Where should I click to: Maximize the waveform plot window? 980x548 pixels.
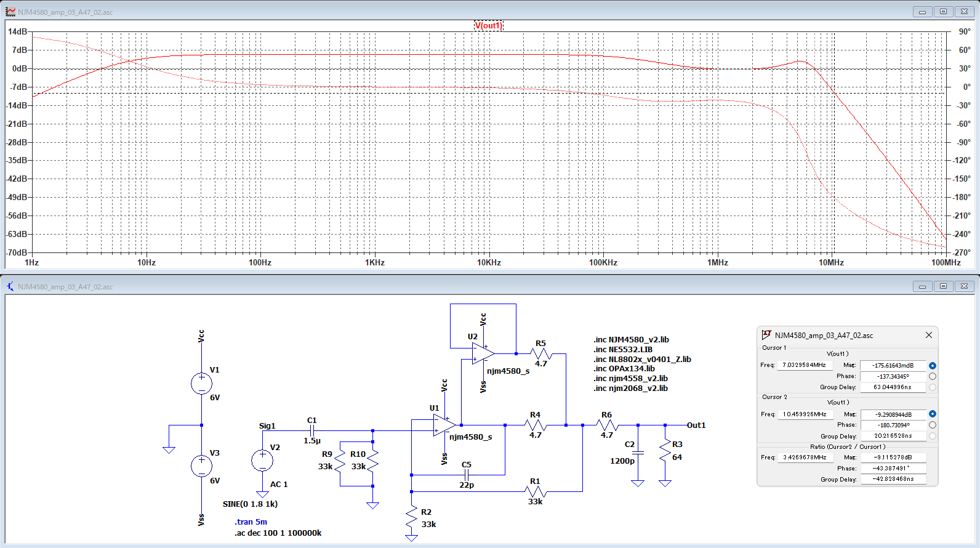[x=943, y=12]
